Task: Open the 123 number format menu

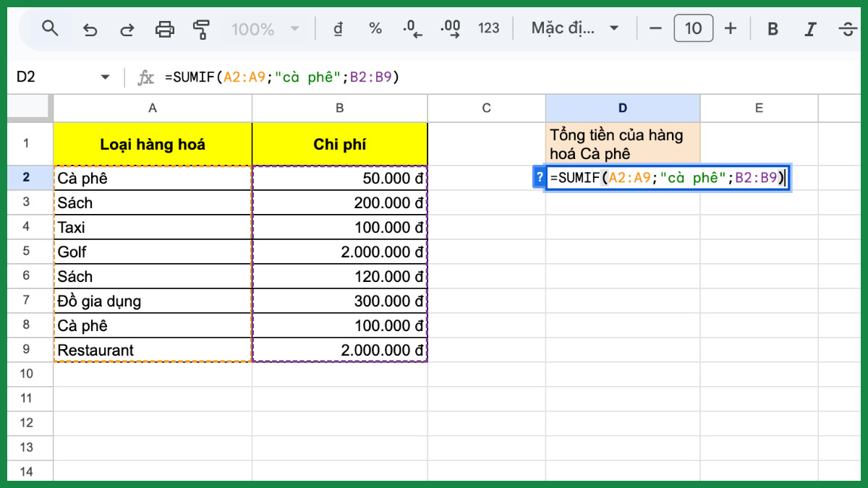Action: (489, 29)
